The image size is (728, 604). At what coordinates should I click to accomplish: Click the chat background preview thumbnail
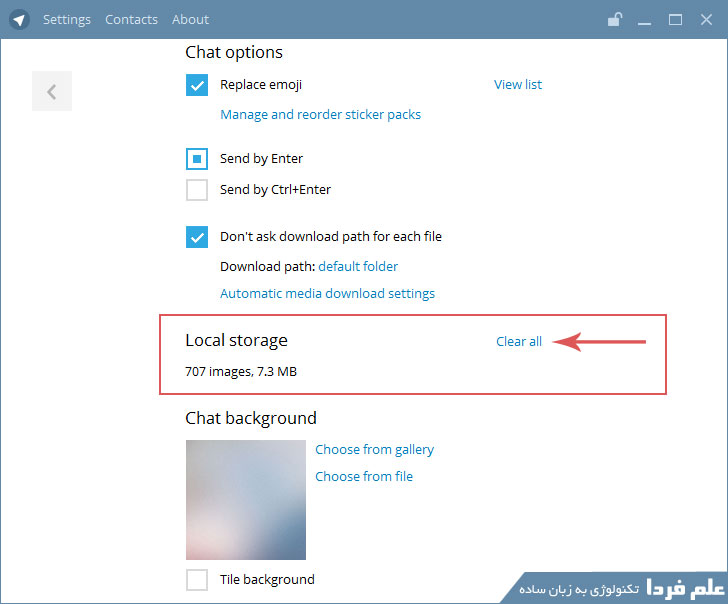click(x=245, y=500)
